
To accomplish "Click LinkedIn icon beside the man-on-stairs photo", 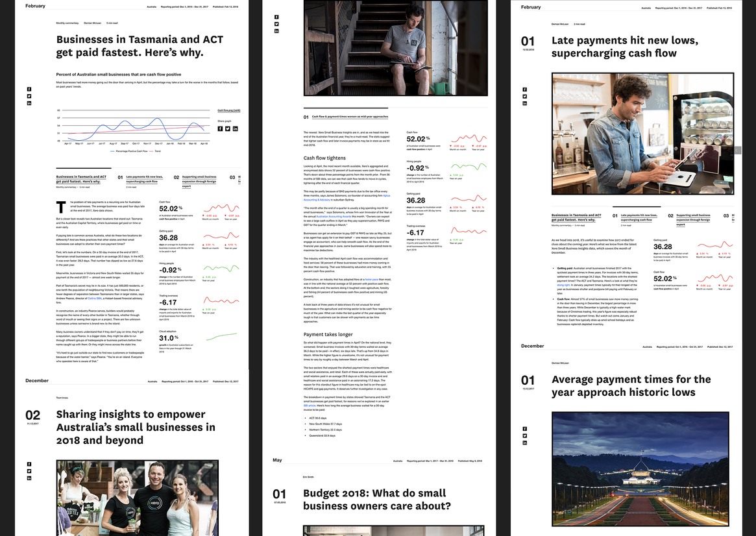I will coord(276,31).
